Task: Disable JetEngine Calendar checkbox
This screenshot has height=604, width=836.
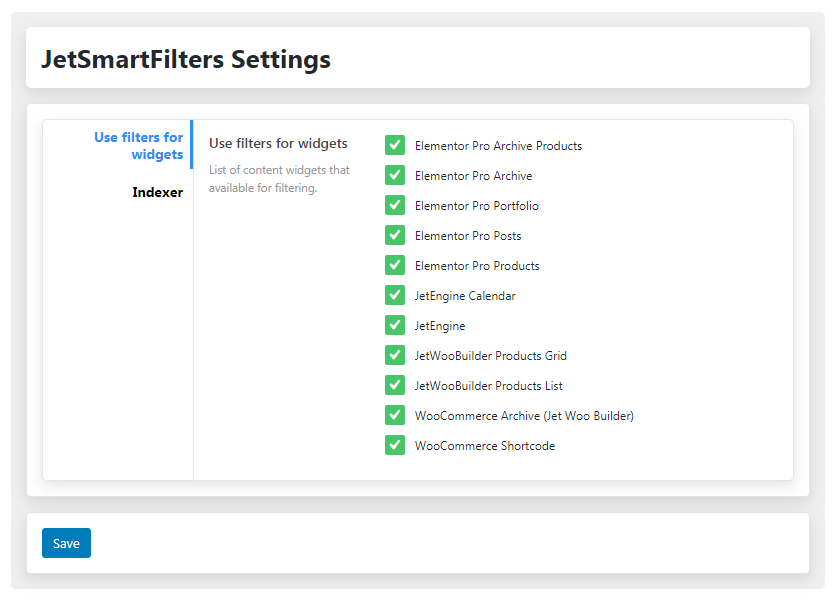Action: point(395,295)
